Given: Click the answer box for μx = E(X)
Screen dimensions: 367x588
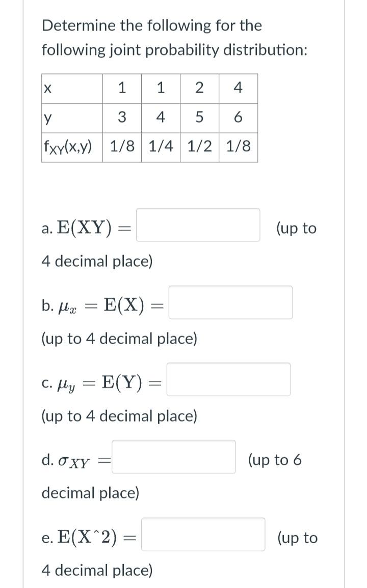Looking at the screenshot, I should pyautogui.click(x=230, y=302).
